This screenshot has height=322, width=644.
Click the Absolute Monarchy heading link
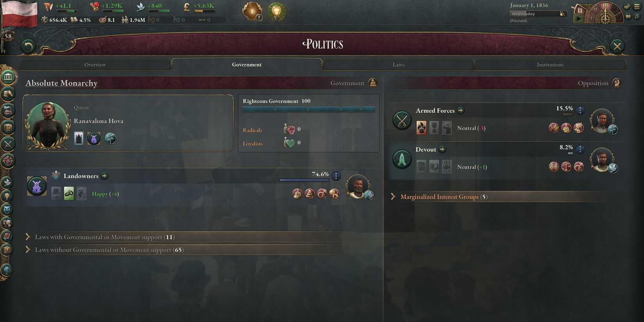(62, 83)
